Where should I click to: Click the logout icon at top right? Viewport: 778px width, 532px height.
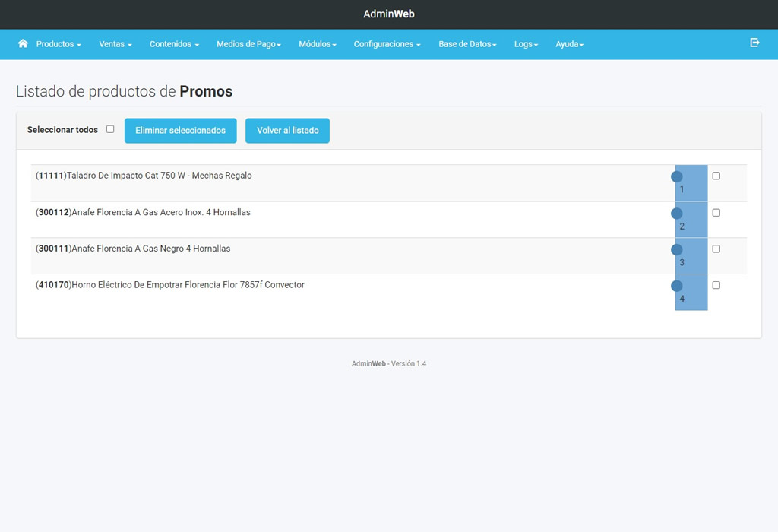(754, 43)
